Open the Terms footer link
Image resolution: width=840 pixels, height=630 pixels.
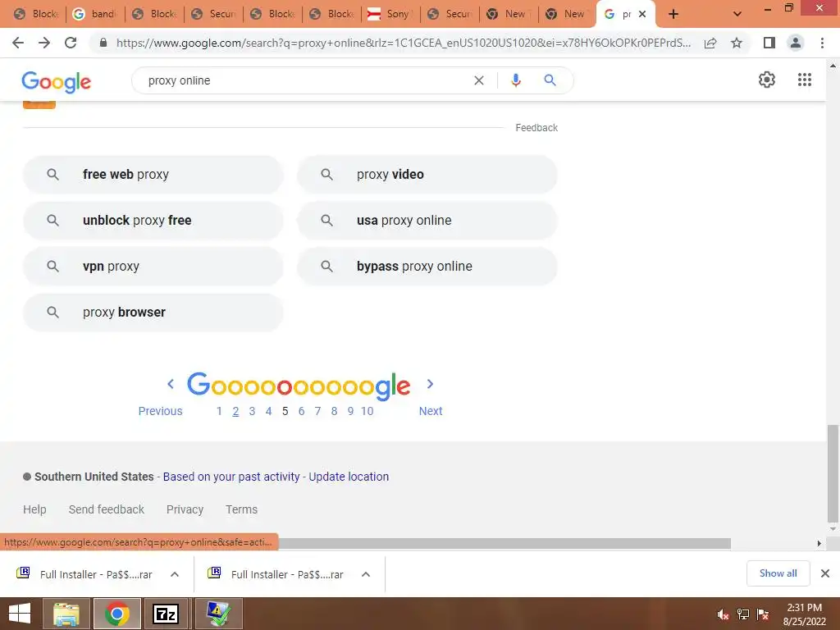[241, 509]
